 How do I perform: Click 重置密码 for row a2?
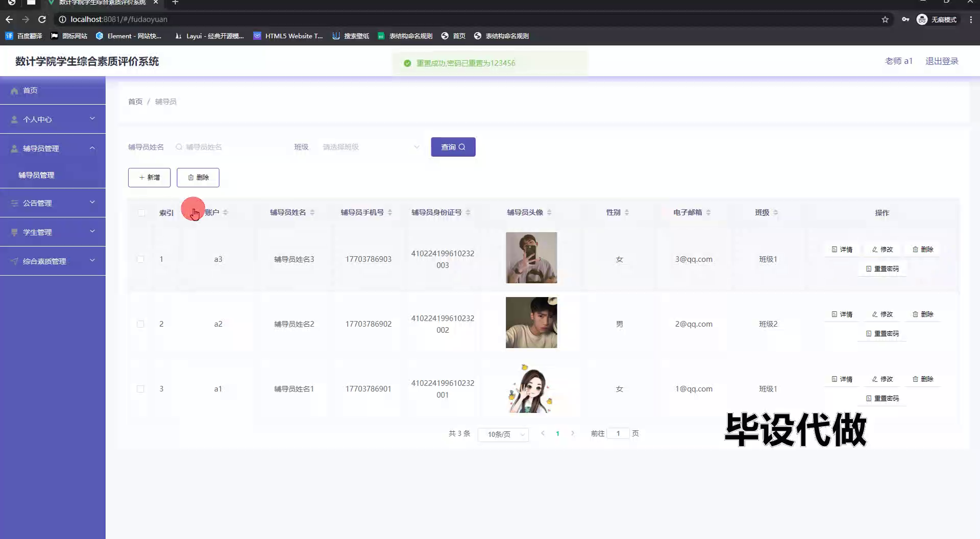[x=883, y=333]
